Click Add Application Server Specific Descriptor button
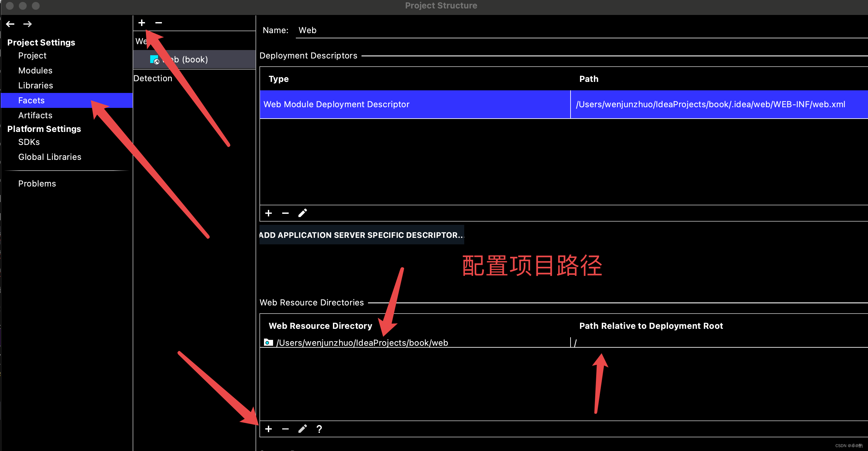Image resolution: width=868 pixels, height=451 pixels. tap(361, 235)
